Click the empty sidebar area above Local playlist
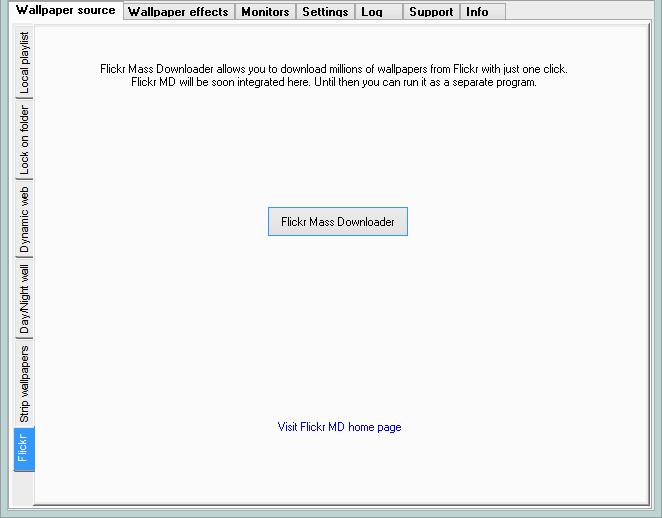This screenshot has width=662, height=518. (24, 27)
